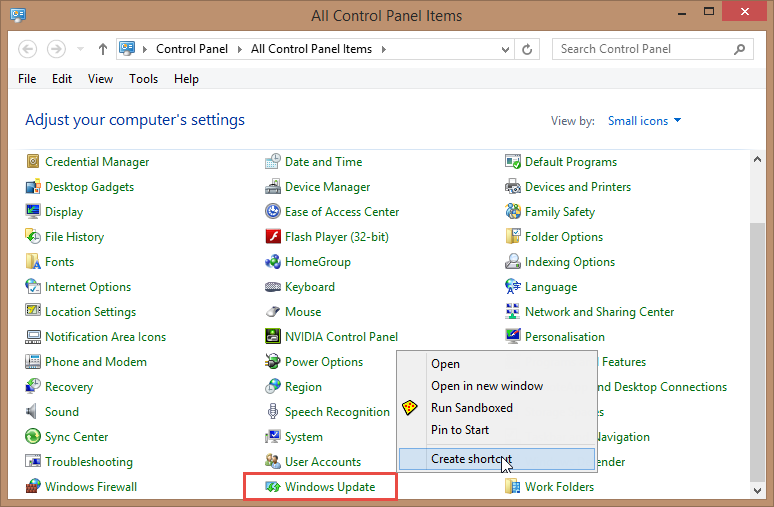Open the Folder Options link
Screen dimensions: 774x507
click(564, 237)
